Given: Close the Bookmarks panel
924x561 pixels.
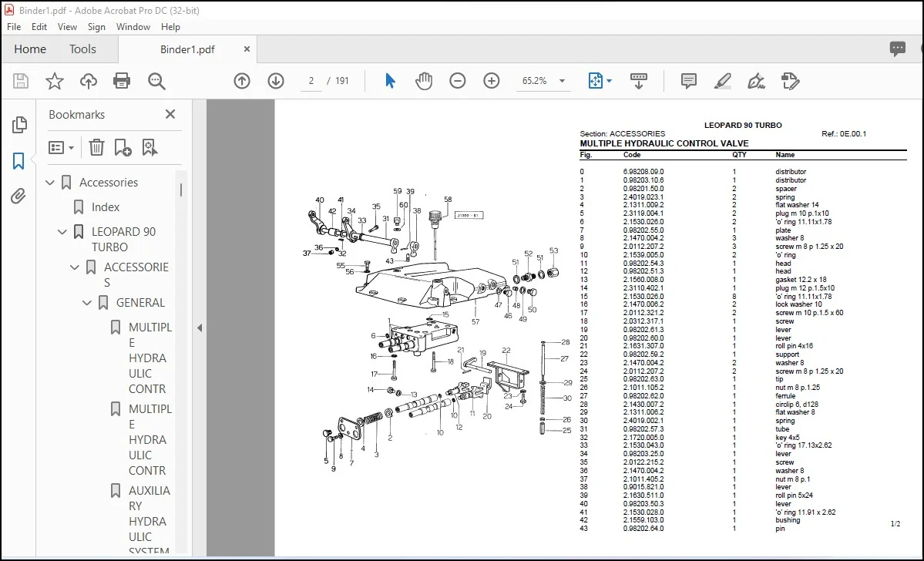Looking at the screenshot, I should (170, 114).
